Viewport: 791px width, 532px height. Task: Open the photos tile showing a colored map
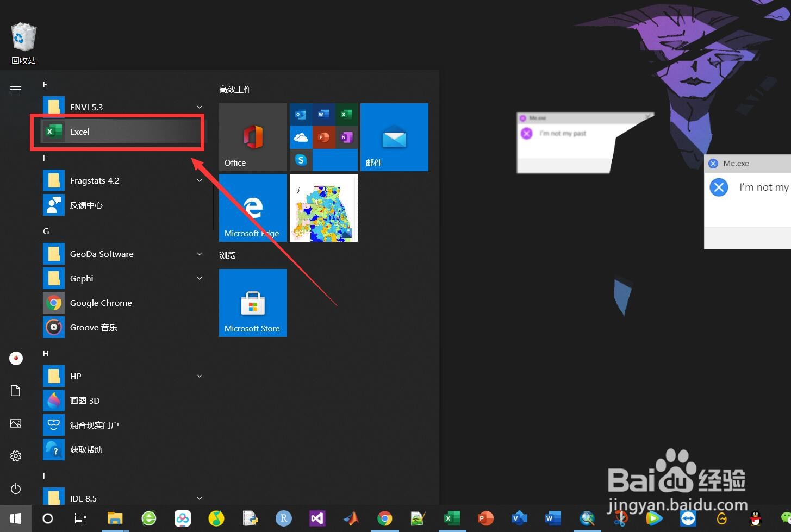(x=323, y=208)
